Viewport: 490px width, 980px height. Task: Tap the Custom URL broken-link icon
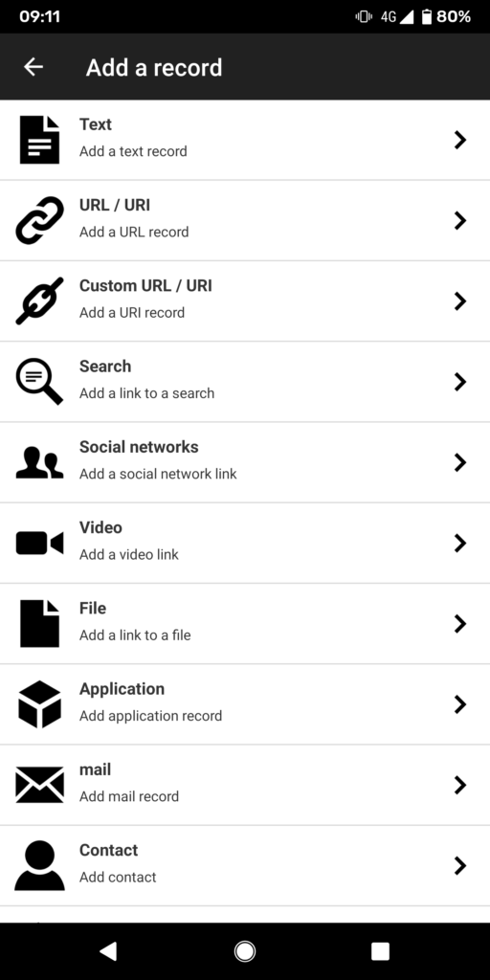[x=39, y=301]
